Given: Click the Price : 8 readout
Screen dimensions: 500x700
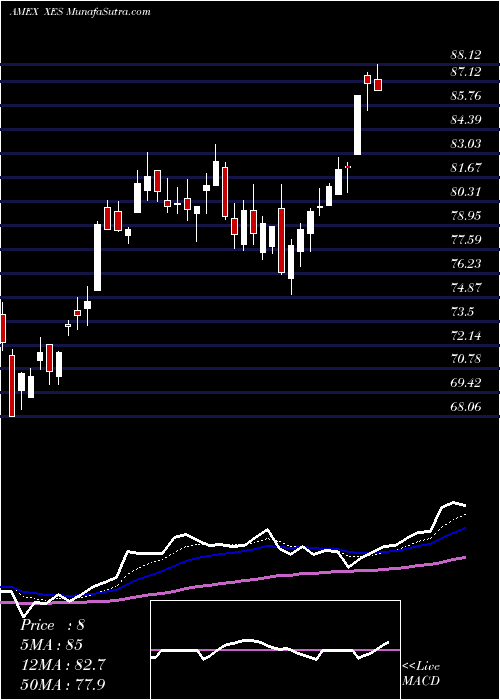Looking at the screenshot, I should pos(52,625).
